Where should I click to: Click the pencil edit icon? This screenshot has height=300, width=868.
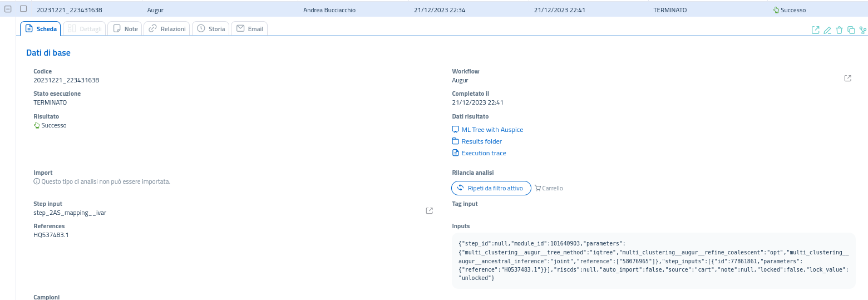pos(827,30)
